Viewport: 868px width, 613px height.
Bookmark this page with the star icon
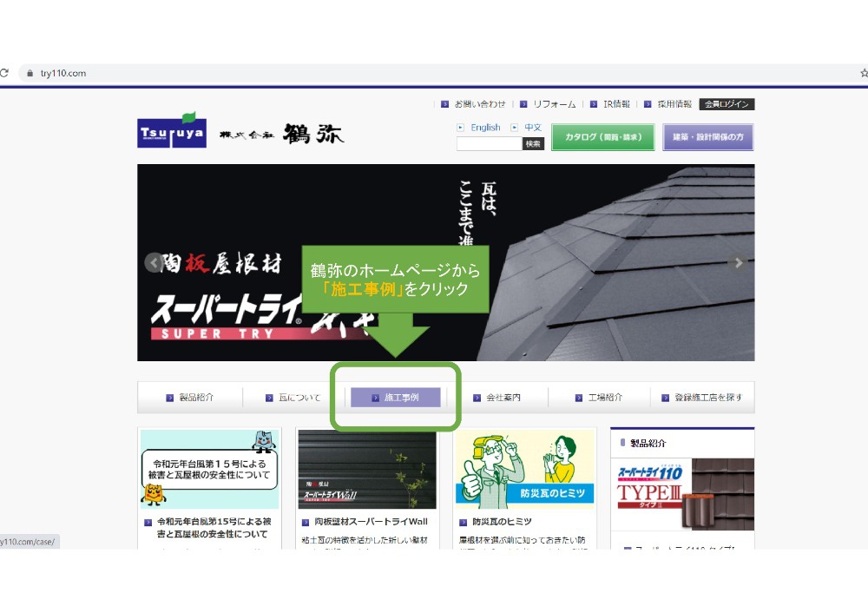click(x=865, y=73)
